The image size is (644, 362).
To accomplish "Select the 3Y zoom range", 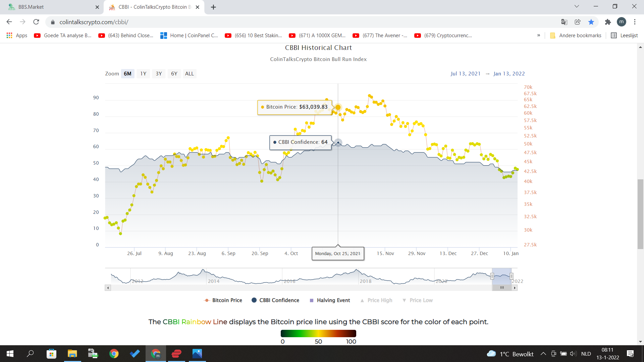I will (159, 74).
